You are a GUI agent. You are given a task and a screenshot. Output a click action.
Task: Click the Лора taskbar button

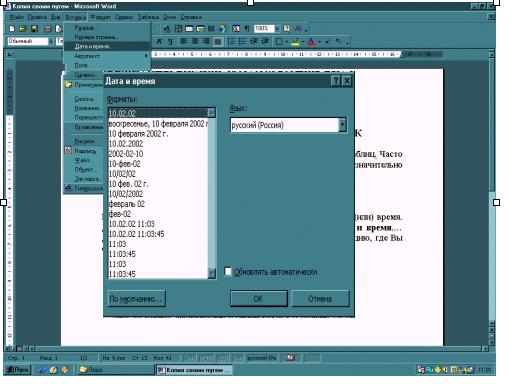116,369
